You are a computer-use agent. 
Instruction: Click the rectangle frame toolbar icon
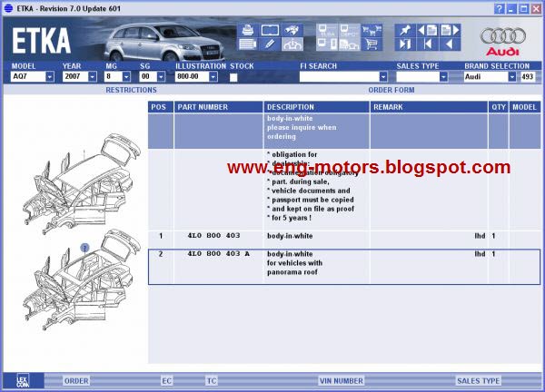coord(270,30)
